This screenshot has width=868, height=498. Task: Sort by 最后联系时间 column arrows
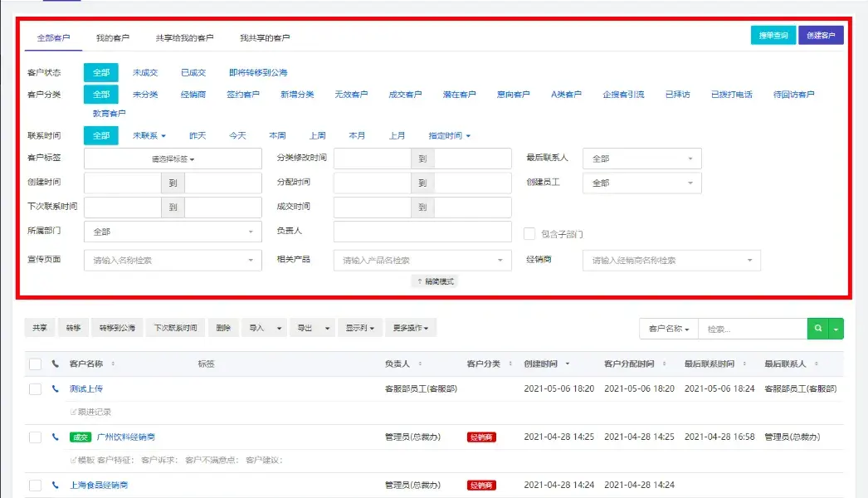click(x=744, y=364)
